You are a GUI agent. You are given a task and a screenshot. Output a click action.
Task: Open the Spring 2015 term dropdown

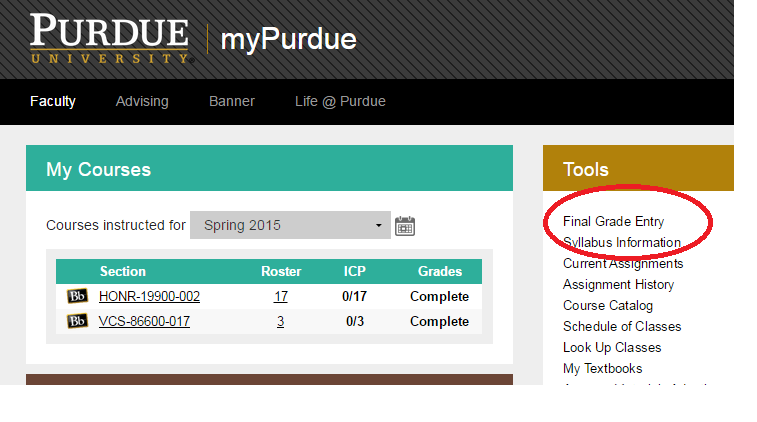tap(290, 226)
